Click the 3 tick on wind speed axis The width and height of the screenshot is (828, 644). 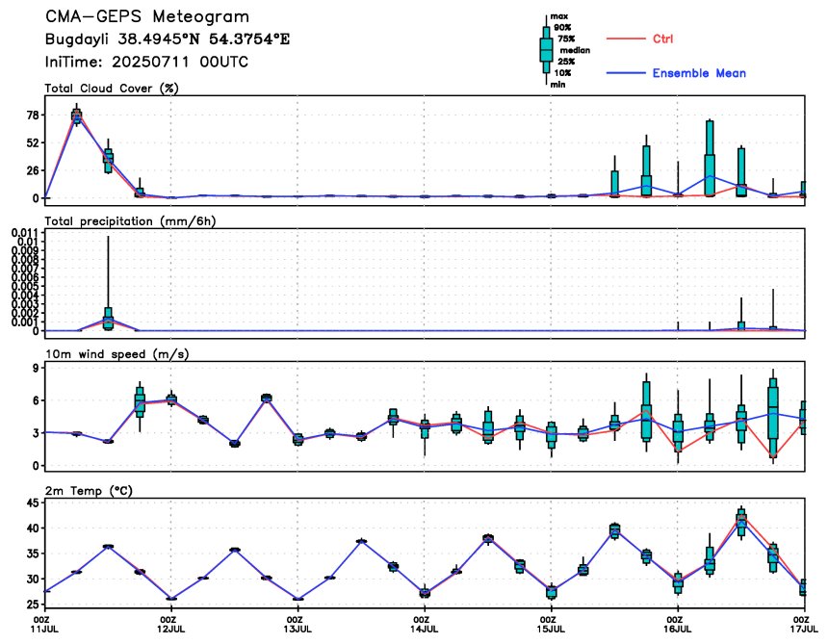(x=36, y=433)
